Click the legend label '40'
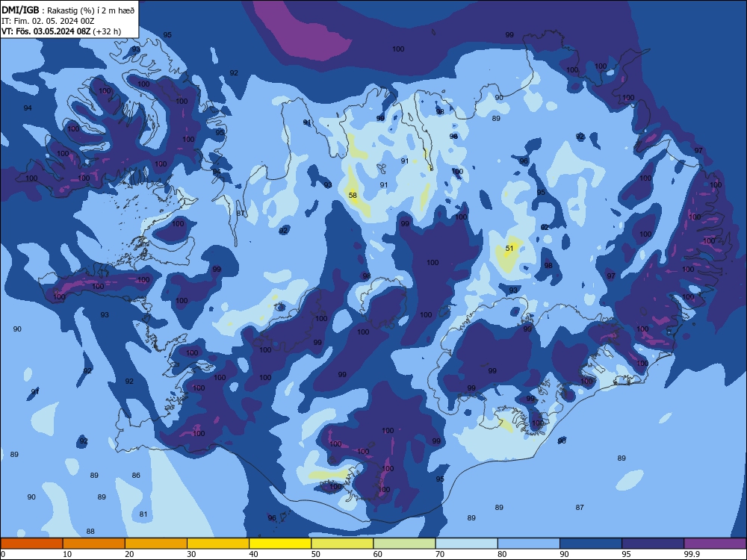Image resolution: width=747 pixels, height=560 pixels. coord(254,554)
